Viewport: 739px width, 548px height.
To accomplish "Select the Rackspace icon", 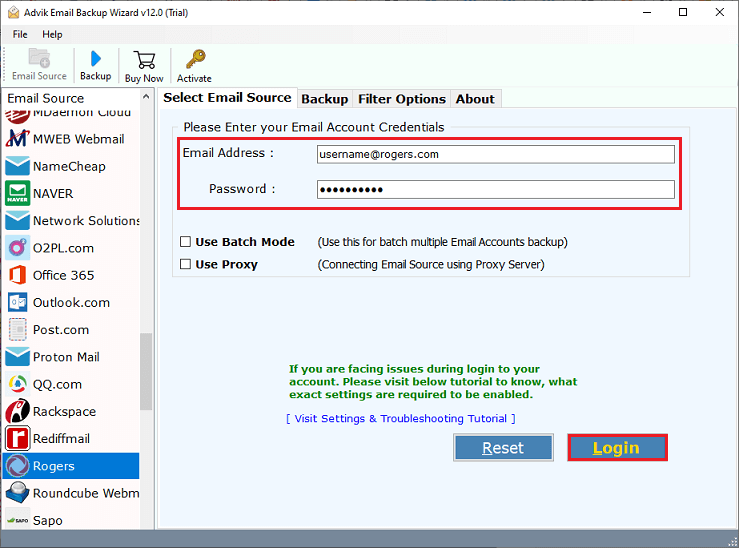I will tap(17, 411).
